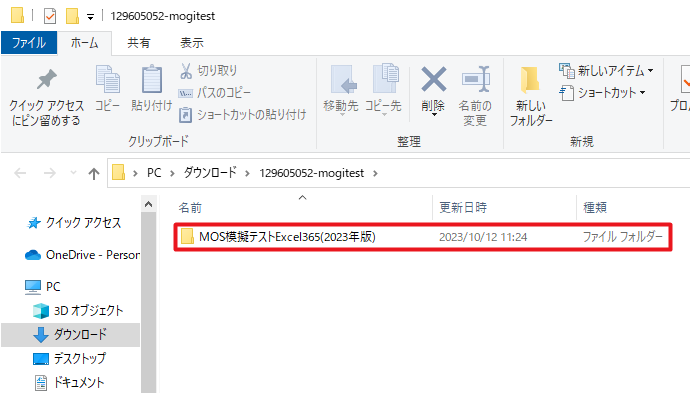Screen dimensions: 690x393
Task: Click Quick Access Toolbar properties checkmark icon
Action: click(x=50, y=16)
